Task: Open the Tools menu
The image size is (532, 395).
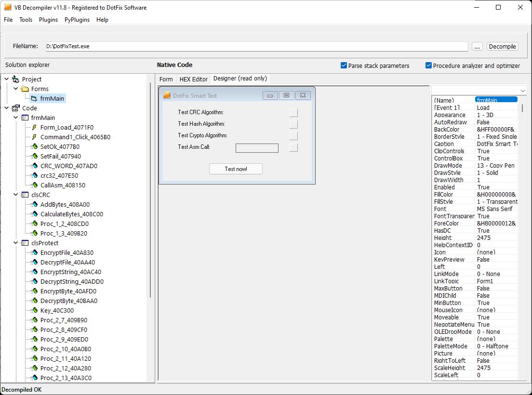Action: [26, 20]
